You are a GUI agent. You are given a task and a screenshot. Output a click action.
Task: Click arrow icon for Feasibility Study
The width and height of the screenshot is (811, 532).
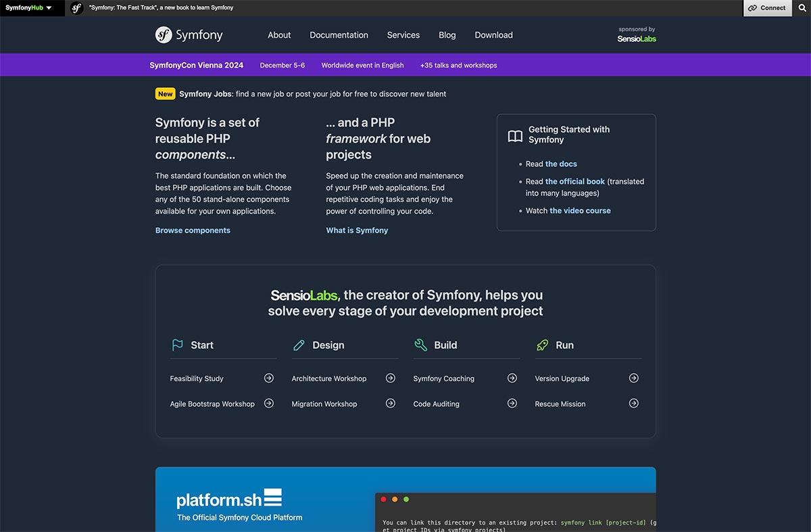click(x=269, y=378)
